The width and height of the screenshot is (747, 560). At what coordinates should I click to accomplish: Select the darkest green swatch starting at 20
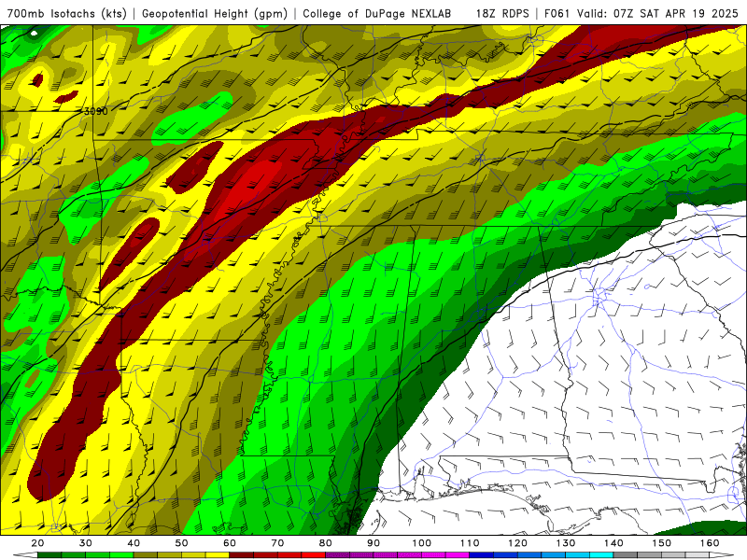[x=49, y=555]
